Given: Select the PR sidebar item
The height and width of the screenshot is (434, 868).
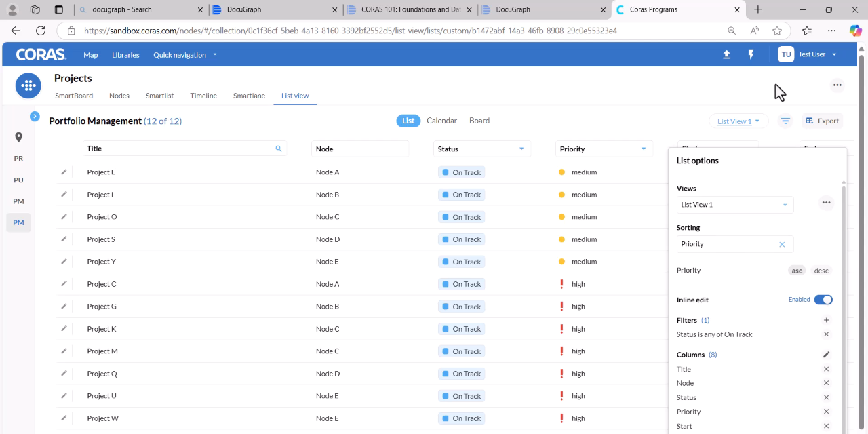Looking at the screenshot, I should click(18, 158).
